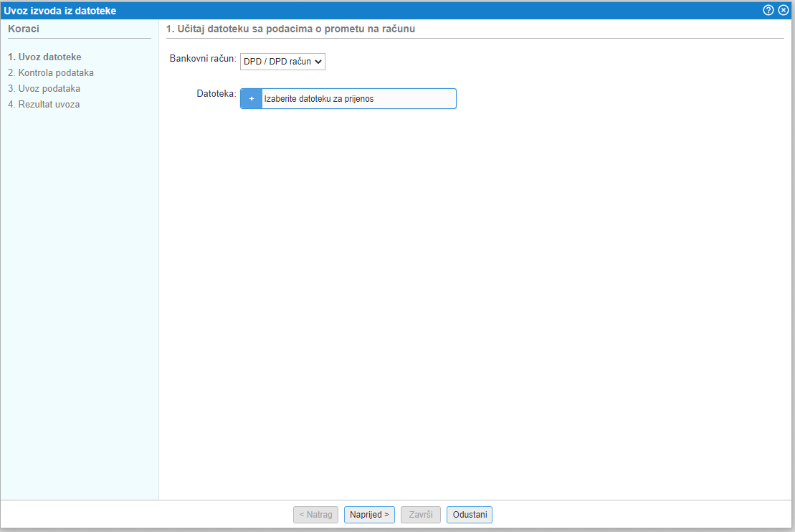The width and height of the screenshot is (795, 532).
Task: Close the Uvoz izvoda dialog
Action: coord(784,10)
